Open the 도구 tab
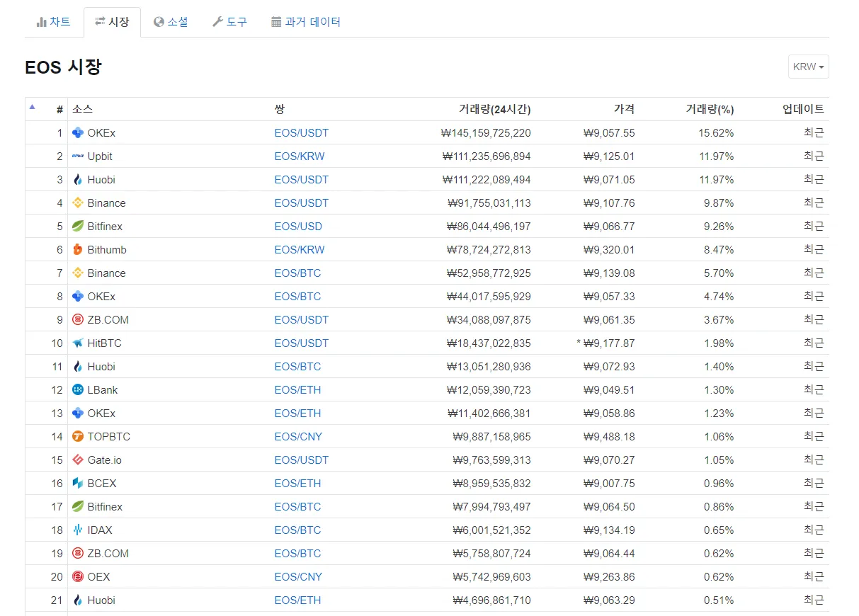 coord(230,22)
